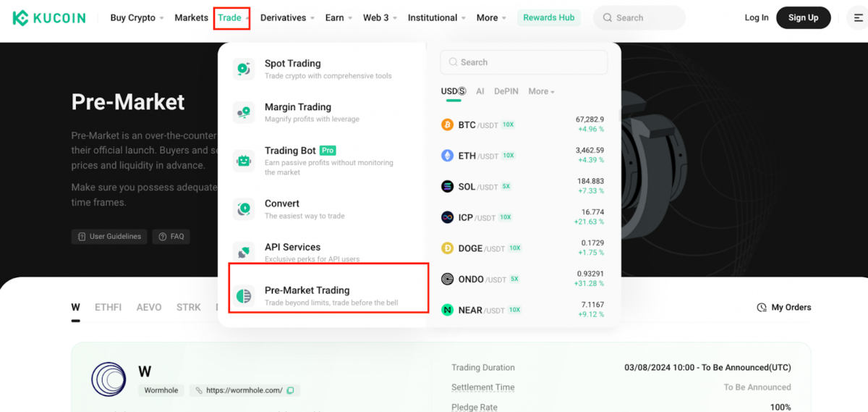This screenshot has width=868, height=412.
Task: Open the FAQ
Action: [171, 237]
